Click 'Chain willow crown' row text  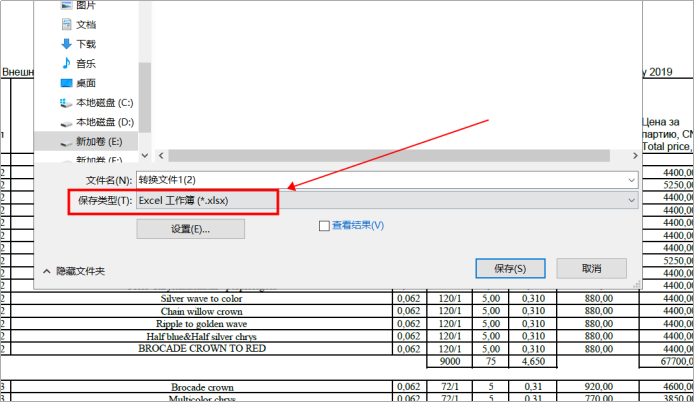tap(201, 311)
